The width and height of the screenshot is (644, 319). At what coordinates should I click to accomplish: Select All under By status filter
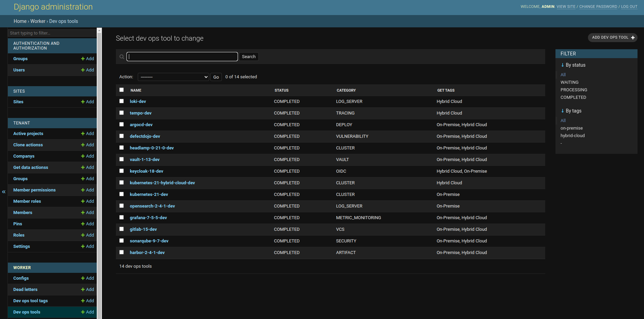[x=563, y=75]
